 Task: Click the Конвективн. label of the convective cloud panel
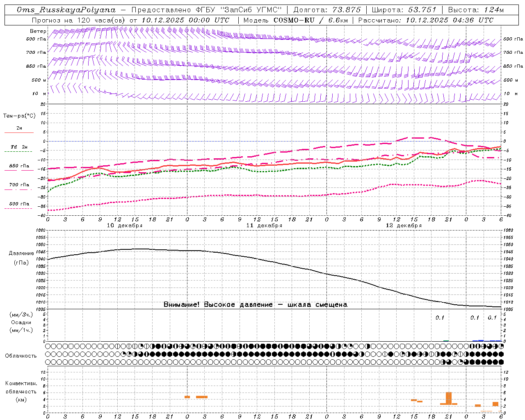[x=21, y=383]
